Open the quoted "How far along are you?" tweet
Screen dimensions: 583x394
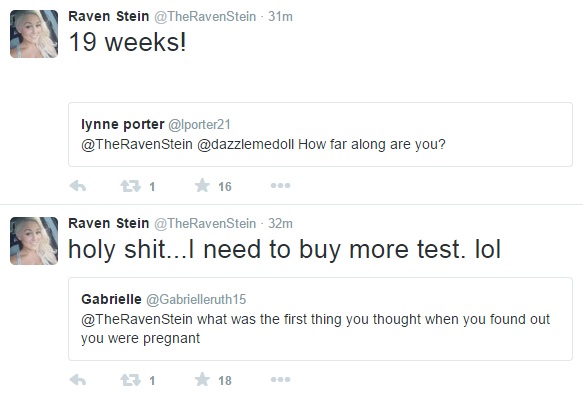click(x=320, y=135)
